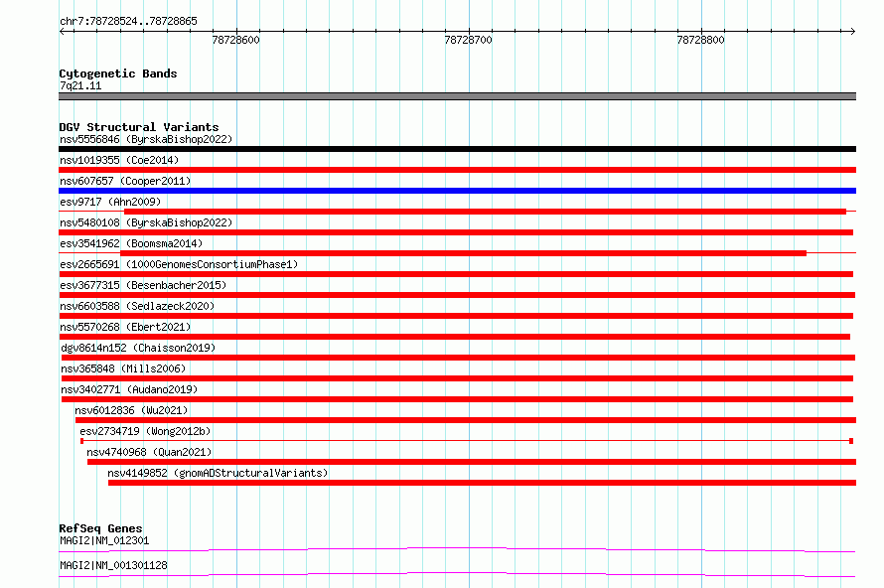Click nsv4740968 (Quan2021) label
The height and width of the screenshot is (588, 884).
tap(149, 452)
